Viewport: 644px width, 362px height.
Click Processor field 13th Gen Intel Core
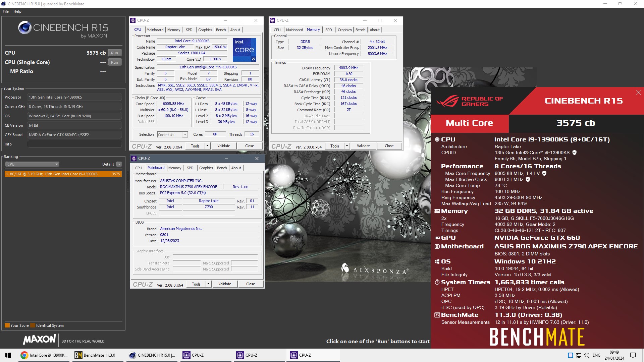tap(74, 97)
